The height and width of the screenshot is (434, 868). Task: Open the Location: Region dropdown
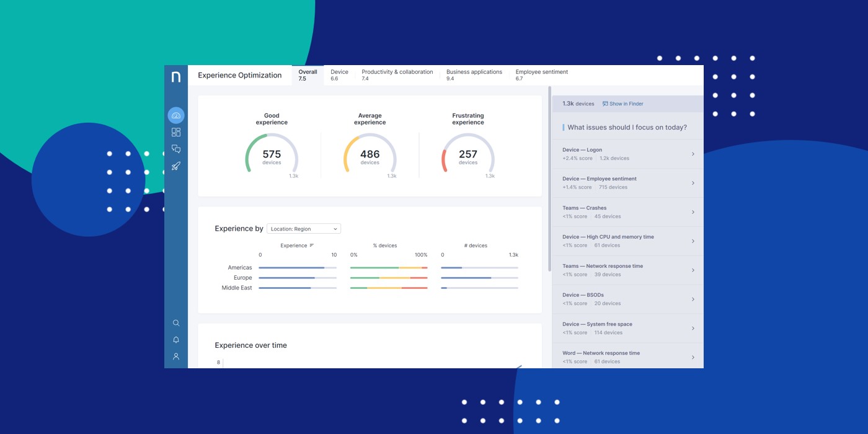tap(304, 228)
